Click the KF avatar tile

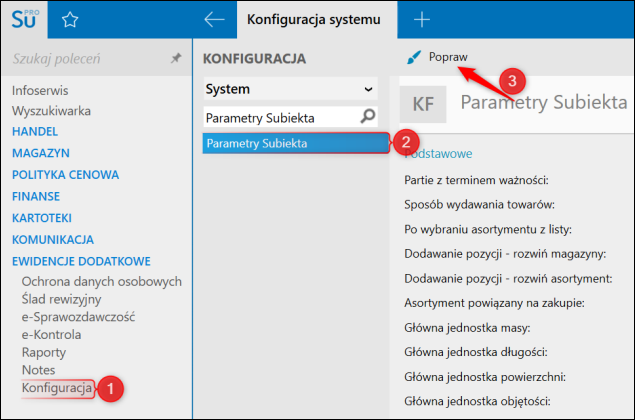pyautogui.click(x=423, y=104)
